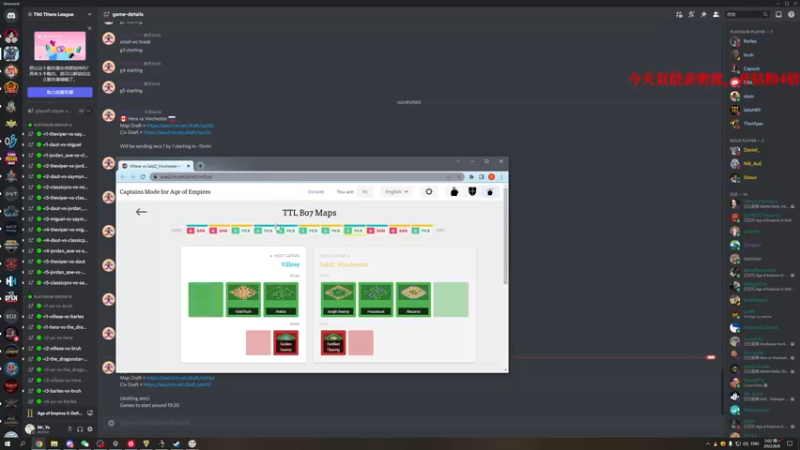Open a new tab in Chrome window
Viewport: 800px width, 450px height.
201,166
